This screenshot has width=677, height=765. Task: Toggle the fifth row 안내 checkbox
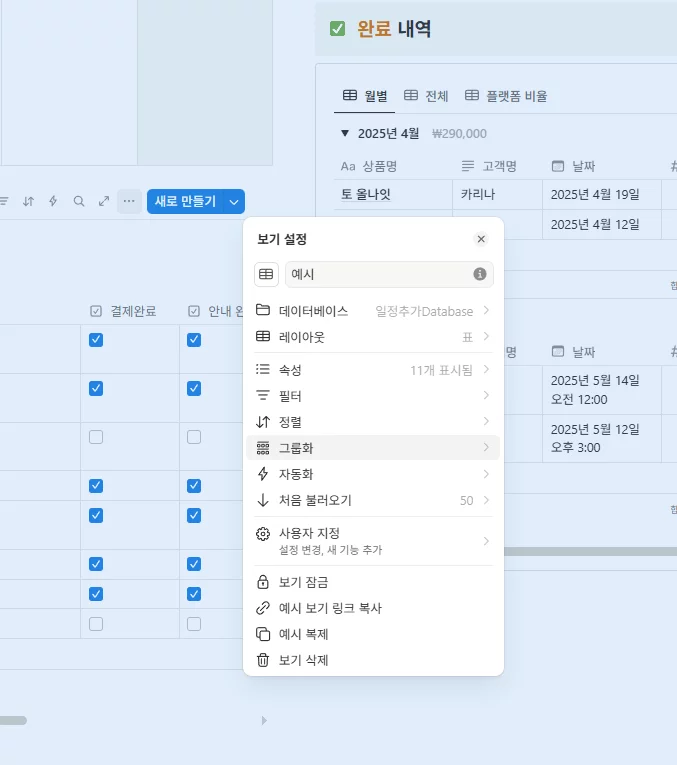194,515
